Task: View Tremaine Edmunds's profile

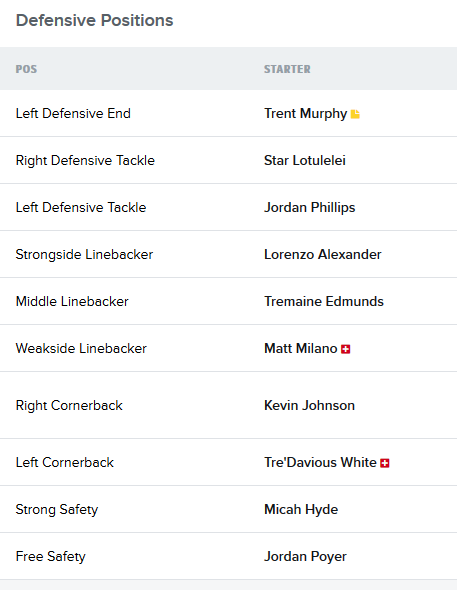Action: point(324,301)
